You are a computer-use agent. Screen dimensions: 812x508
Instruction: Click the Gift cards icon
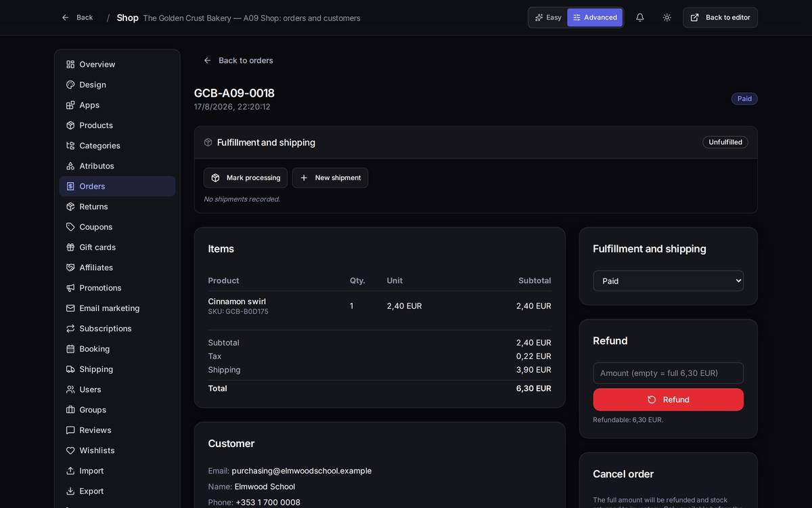tap(70, 247)
